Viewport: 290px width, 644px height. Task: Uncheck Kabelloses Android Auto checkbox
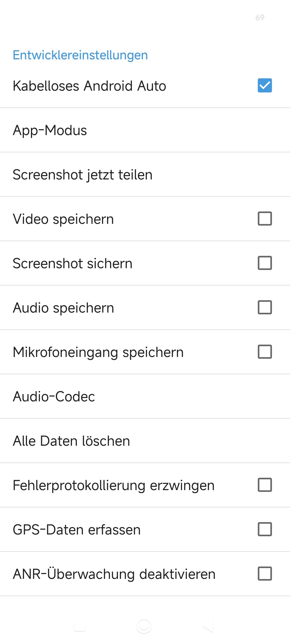point(265,85)
